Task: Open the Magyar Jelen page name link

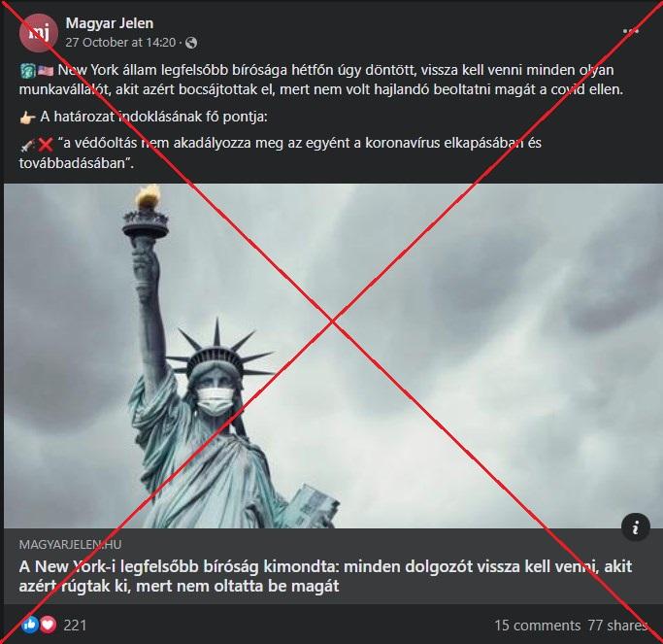Action: click(110, 23)
